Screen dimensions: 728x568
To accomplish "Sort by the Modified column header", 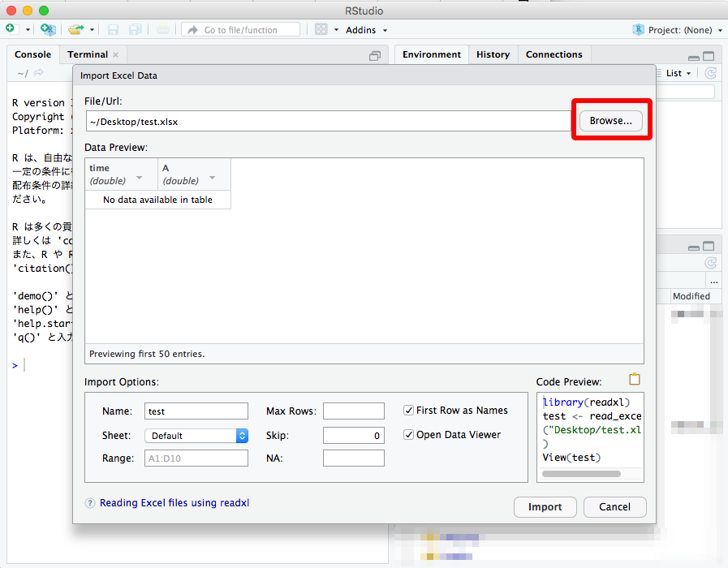I will (691, 296).
